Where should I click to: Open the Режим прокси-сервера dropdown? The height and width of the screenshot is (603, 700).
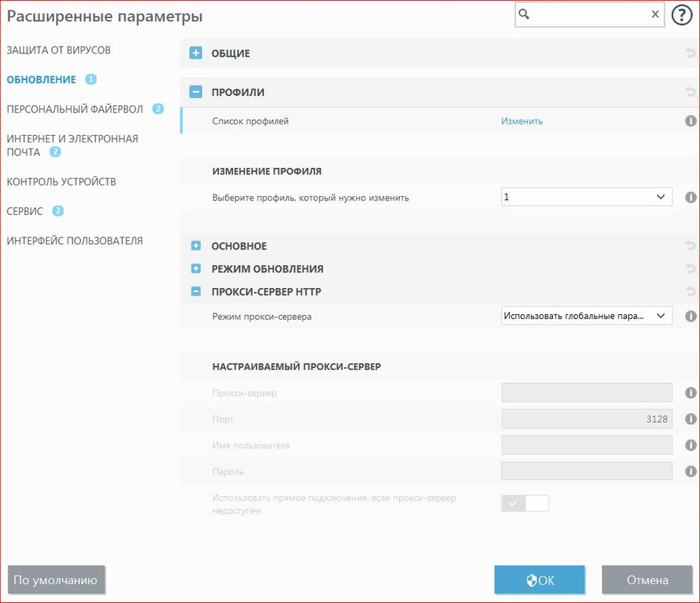[587, 316]
